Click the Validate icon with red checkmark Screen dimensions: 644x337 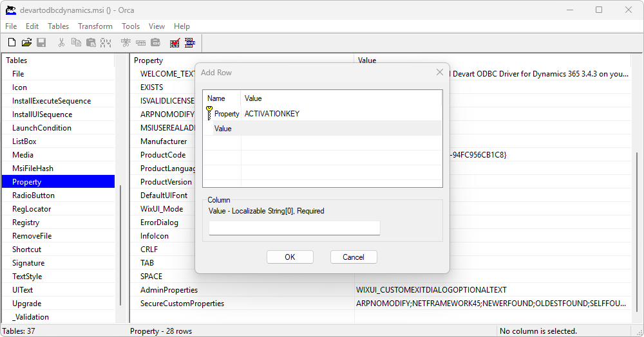point(175,42)
